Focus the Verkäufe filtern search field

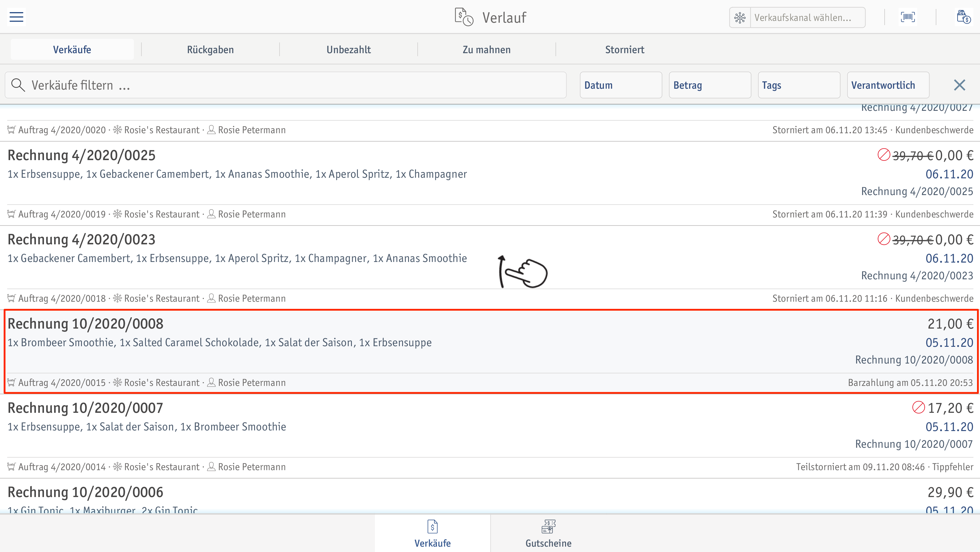285,85
